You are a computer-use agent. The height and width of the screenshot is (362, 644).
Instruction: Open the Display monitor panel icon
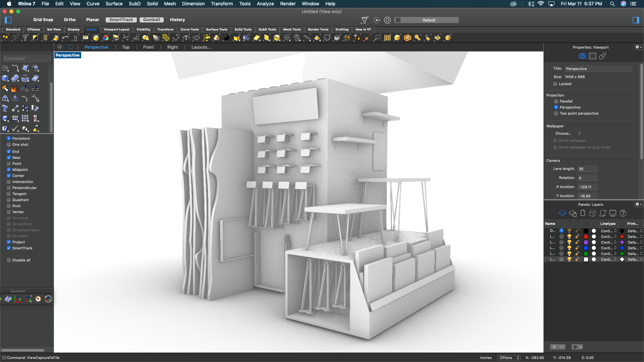[x=613, y=213]
